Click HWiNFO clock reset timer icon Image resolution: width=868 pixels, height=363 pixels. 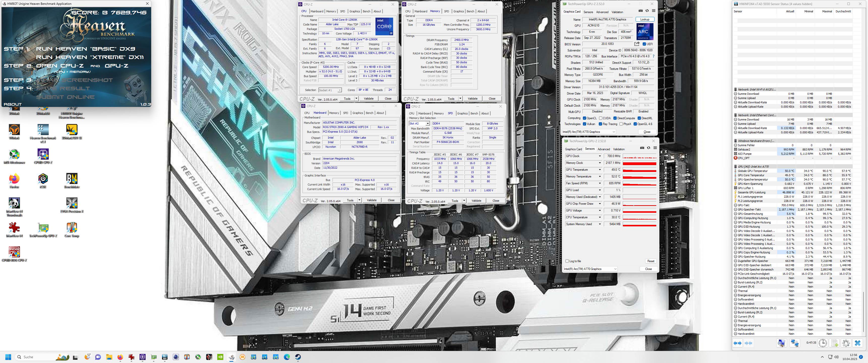823,343
